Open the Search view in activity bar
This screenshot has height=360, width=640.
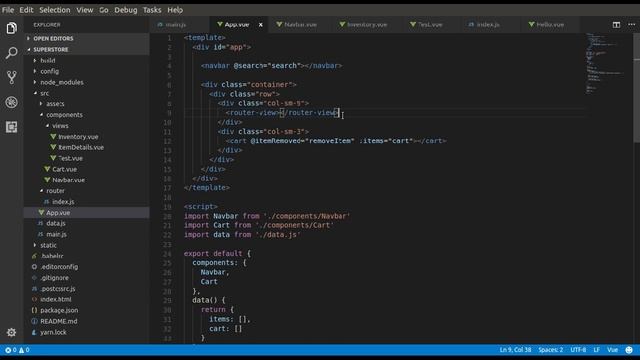[11, 53]
